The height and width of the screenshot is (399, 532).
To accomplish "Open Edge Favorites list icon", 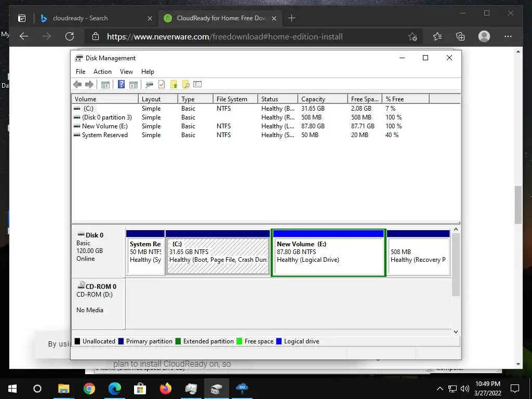I will tap(437, 36).
